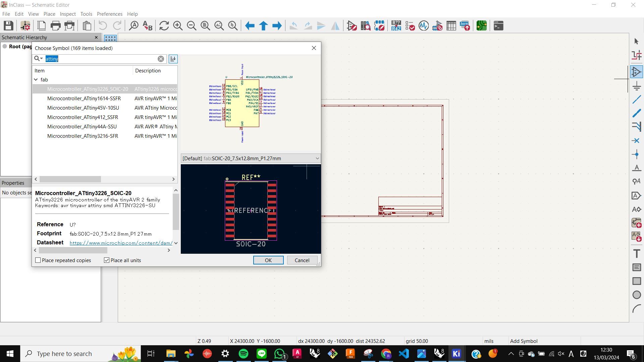Click the Print icon
Viewport: 644px width, 362px height.
[55, 25]
